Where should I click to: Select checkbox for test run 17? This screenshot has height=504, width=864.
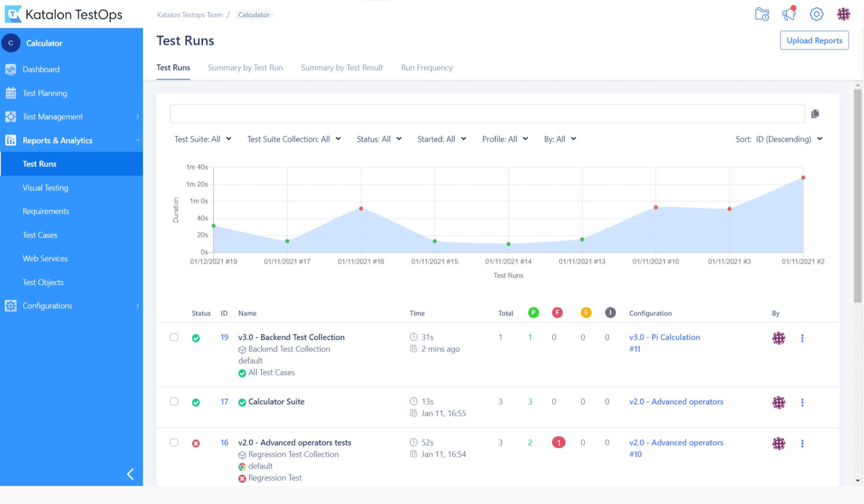point(174,401)
